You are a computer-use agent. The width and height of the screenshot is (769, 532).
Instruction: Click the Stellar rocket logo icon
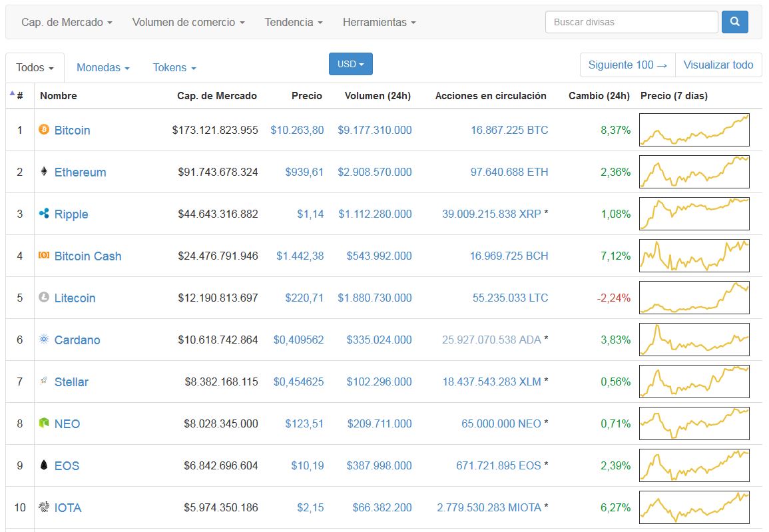point(44,381)
